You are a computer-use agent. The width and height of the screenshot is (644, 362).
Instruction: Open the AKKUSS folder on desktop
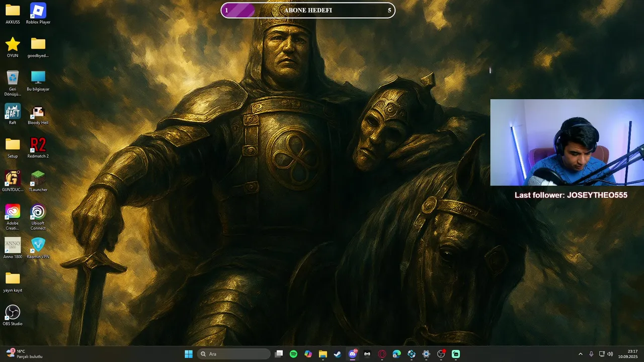[13, 14]
